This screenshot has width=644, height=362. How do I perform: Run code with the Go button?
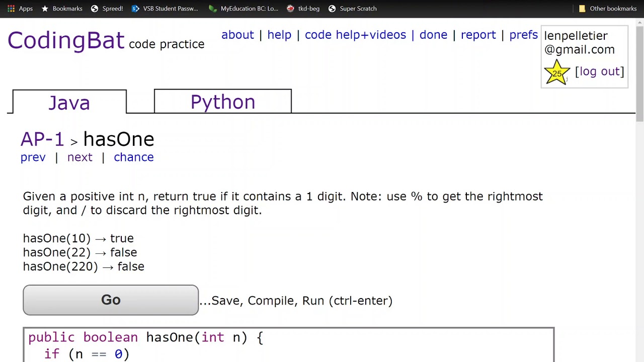(x=111, y=300)
